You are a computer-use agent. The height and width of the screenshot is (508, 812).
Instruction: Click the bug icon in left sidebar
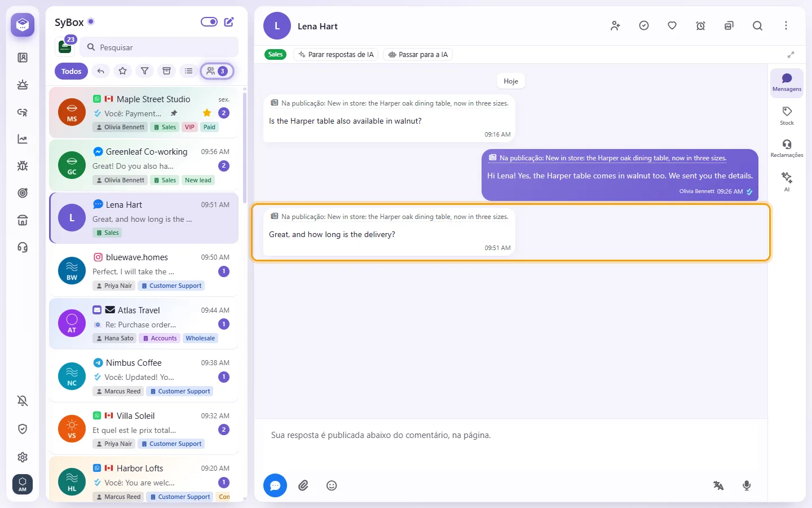coord(23,166)
